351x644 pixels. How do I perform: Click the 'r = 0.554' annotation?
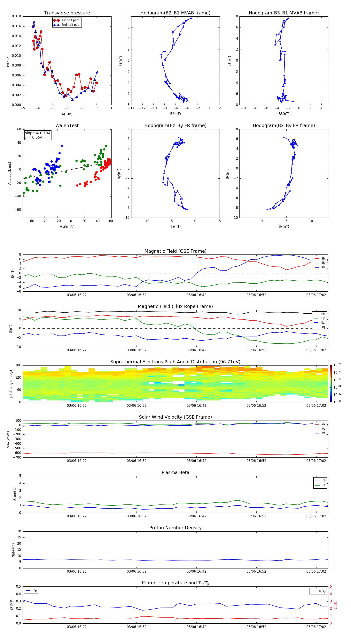tap(34, 137)
